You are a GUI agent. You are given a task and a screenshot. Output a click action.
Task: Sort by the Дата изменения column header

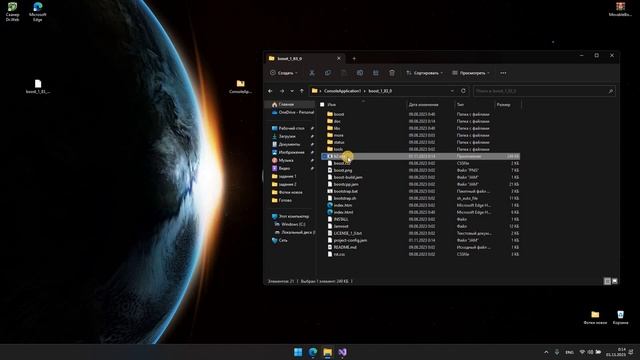coord(423,105)
